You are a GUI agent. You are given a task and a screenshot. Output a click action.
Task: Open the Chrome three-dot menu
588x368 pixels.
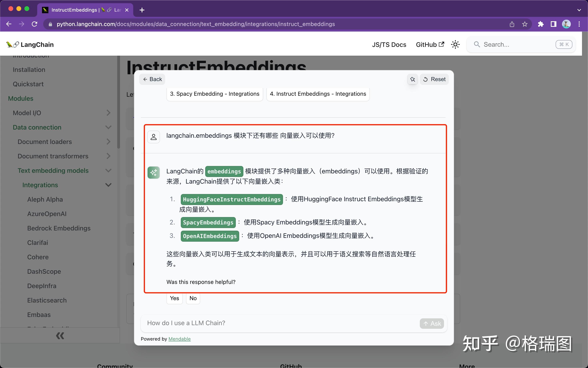pyautogui.click(x=579, y=24)
